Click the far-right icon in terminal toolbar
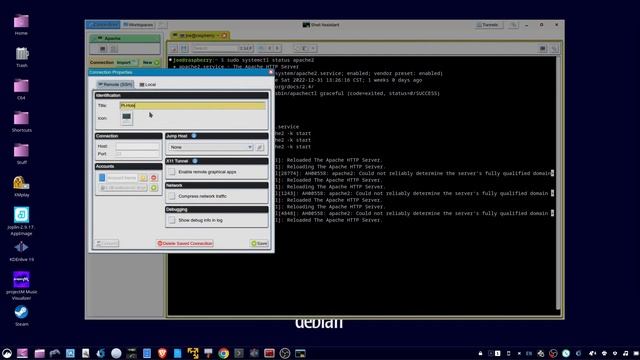 tap(554, 49)
